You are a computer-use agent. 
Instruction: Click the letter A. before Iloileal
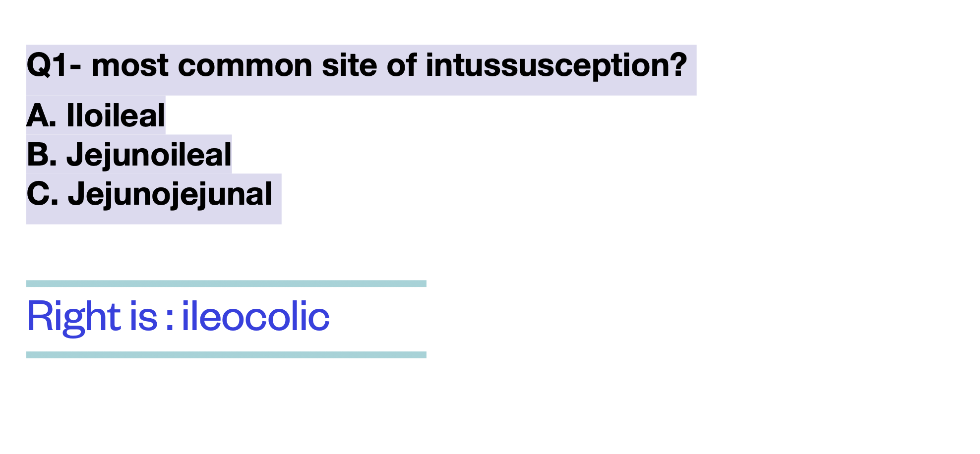[42, 115]
